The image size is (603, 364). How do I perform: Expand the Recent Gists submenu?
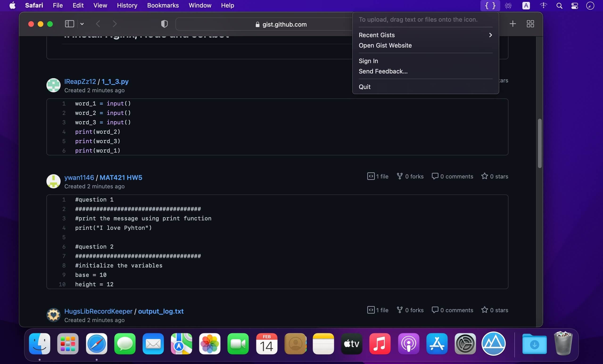[x=425, y=35]
